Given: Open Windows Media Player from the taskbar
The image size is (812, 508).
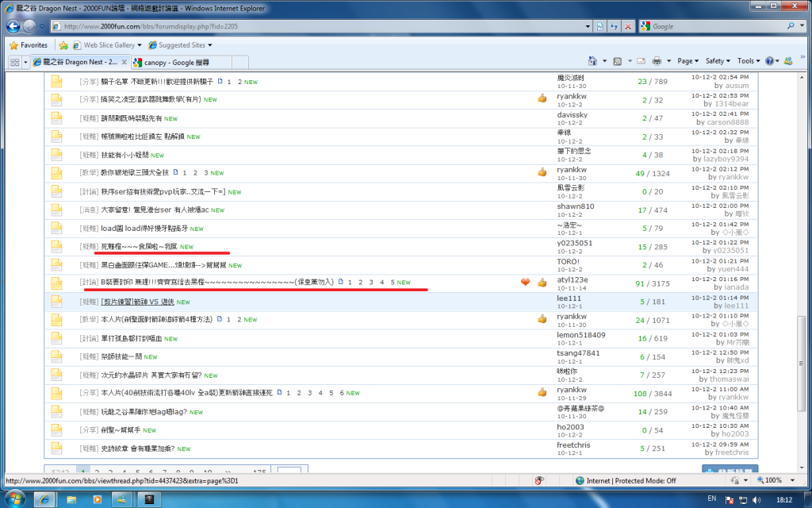Looking at the screenshot, I should [x=98, y=499].
